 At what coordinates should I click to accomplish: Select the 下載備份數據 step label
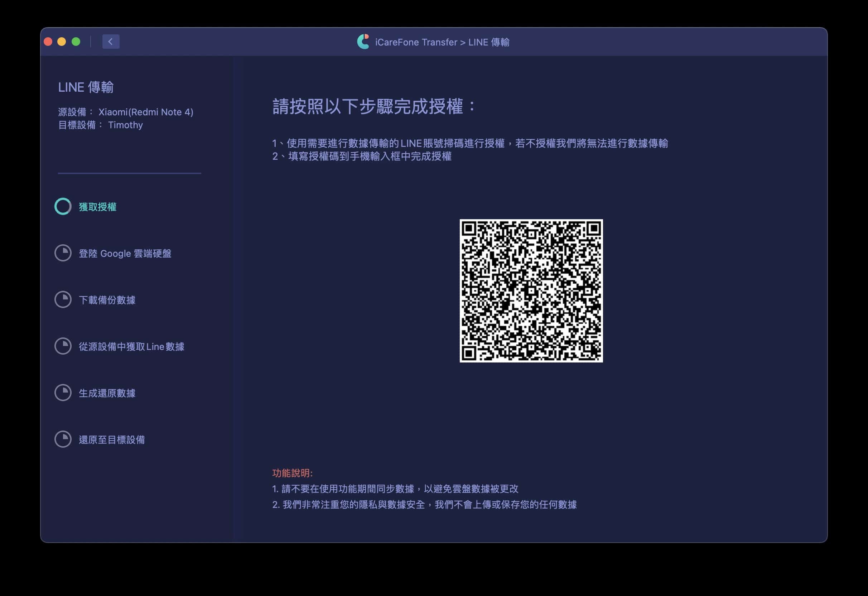point(107,300)
